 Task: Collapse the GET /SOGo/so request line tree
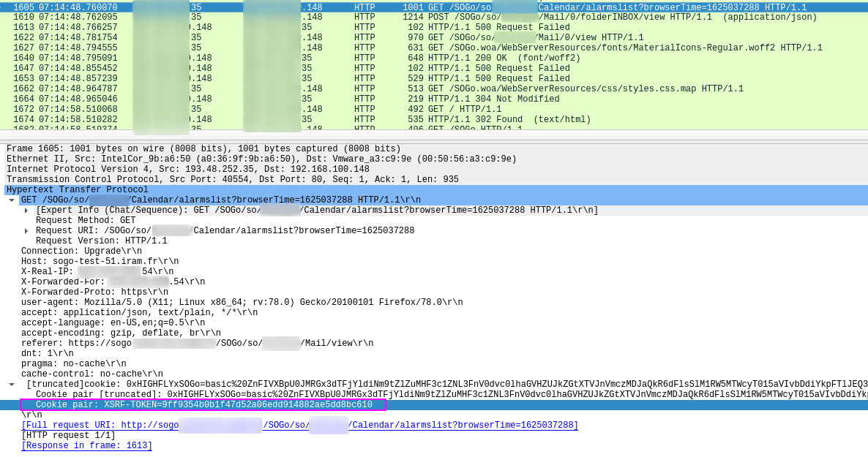[12, 200]
